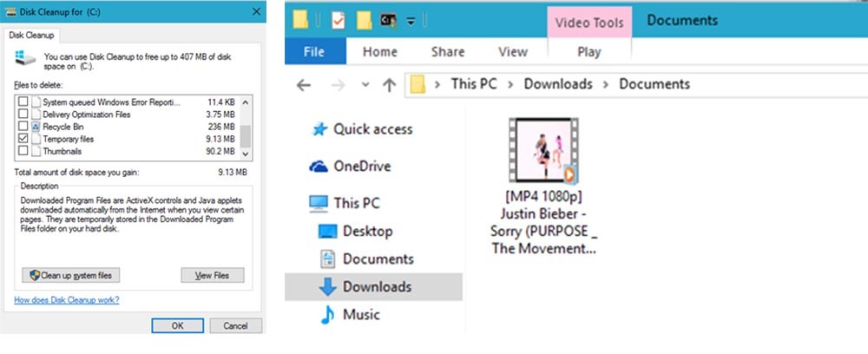The width and height of the screenshot is (868, 354).
Task: Click Downloads in the address breadcrumb
Action: click(558, 84)
